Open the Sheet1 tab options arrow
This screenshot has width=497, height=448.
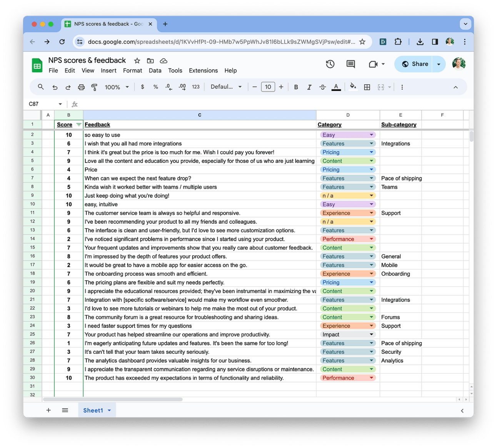[x=109, y=411]
